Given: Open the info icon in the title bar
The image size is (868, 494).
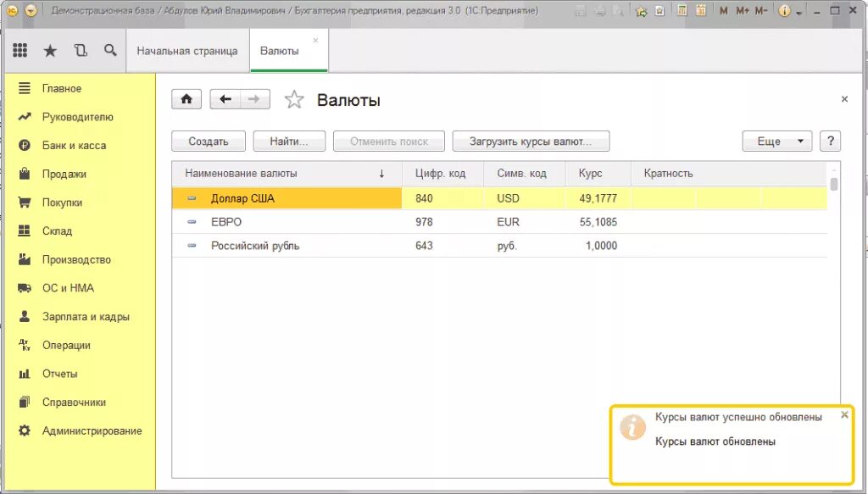Looking at the screenshot, I should pos(784,10).
